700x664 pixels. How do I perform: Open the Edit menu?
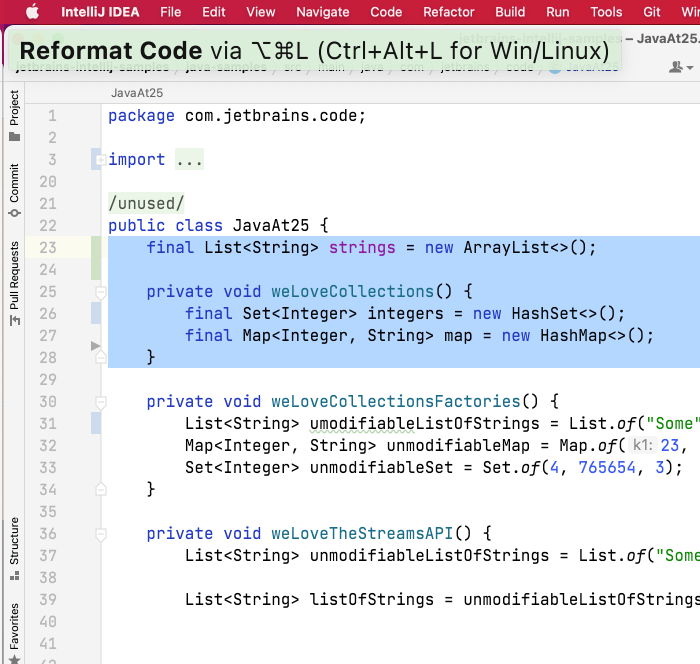point(213,12)
